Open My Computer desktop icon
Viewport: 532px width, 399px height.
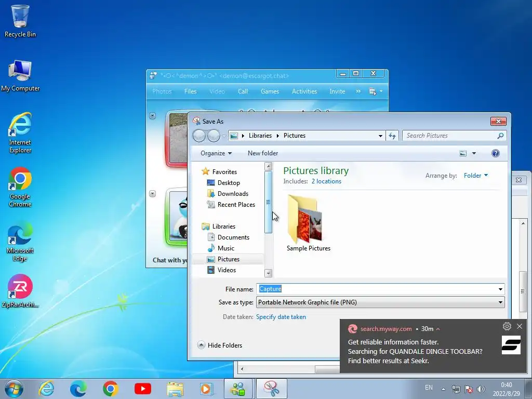[x=20, y=76]
